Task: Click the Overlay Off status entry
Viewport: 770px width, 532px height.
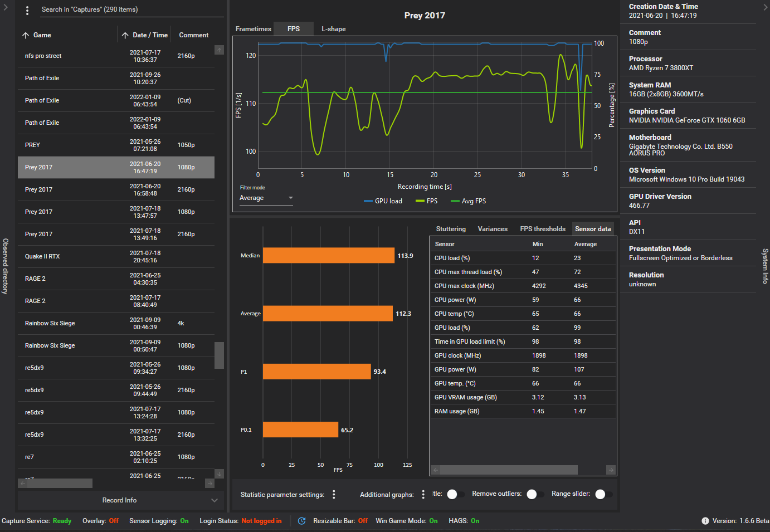Action: coord(100,521)
